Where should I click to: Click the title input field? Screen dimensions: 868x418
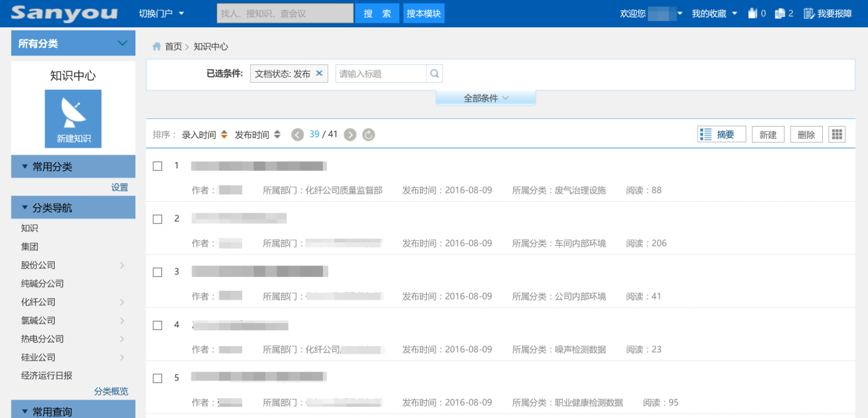tap(381, 74)
